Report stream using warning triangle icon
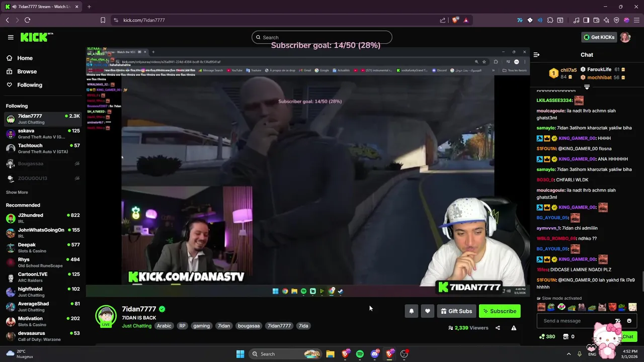The height and width of the screenshot is (362, 644). pos(514,328)
